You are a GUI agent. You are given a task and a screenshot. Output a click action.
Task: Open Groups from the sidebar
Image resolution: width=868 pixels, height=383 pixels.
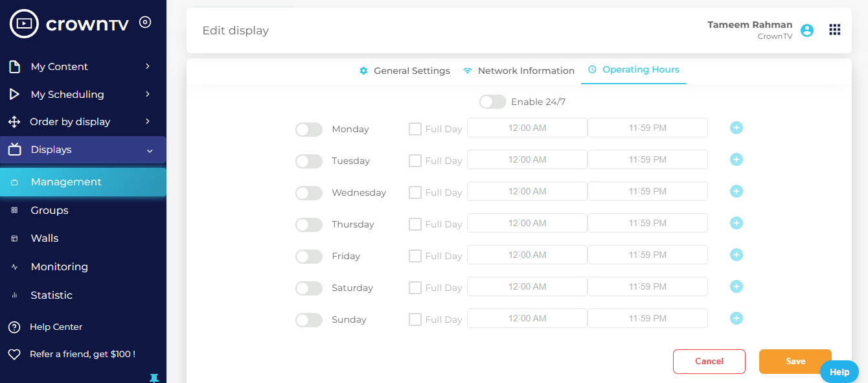(x=49, y=210)
